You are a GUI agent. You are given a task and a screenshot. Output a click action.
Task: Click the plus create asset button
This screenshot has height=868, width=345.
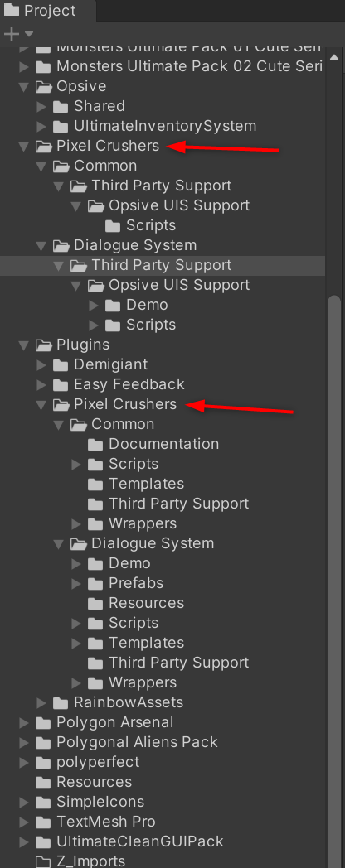click(11, 34)
